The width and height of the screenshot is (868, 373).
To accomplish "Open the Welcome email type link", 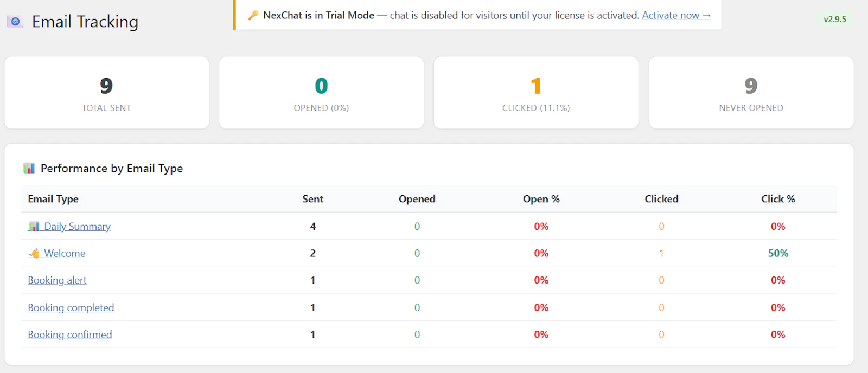I will click(x=65, y=253).
